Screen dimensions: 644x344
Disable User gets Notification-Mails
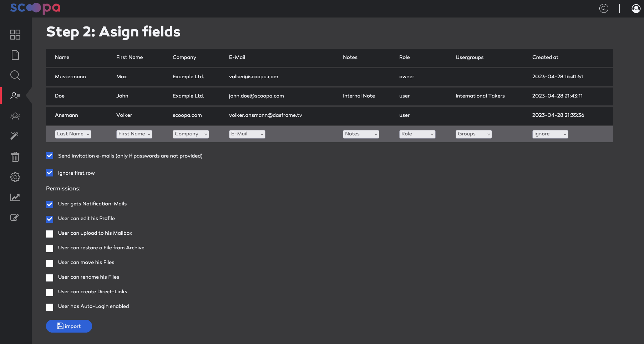coord(50,204)
